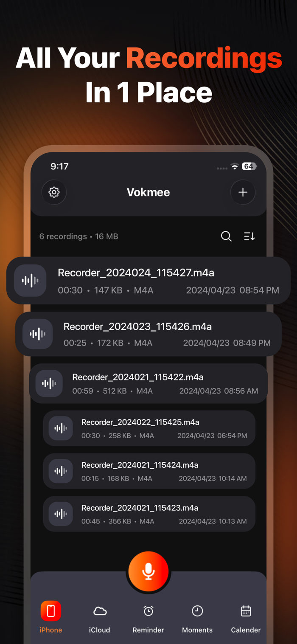The height and width of the screenshot is (644, 297).
Task: Tap the battery indicator showing 64
Action: 249,166
